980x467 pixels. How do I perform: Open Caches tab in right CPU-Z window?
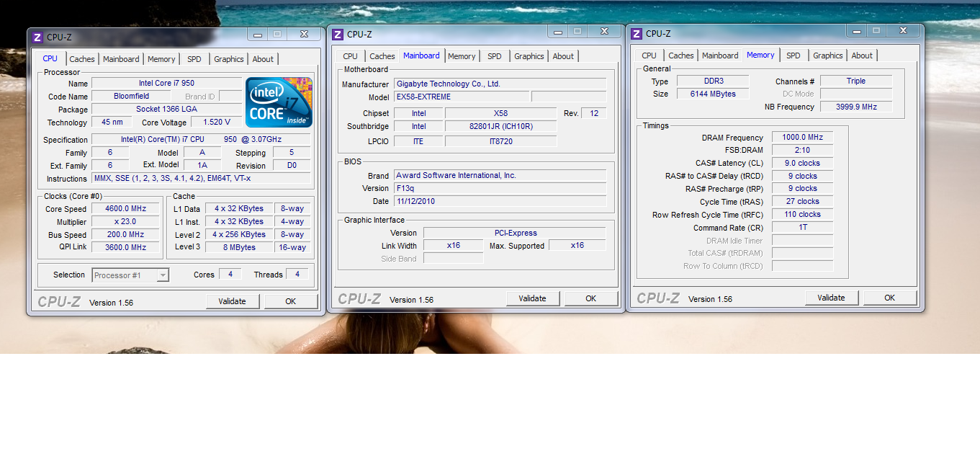coord(681,55)
